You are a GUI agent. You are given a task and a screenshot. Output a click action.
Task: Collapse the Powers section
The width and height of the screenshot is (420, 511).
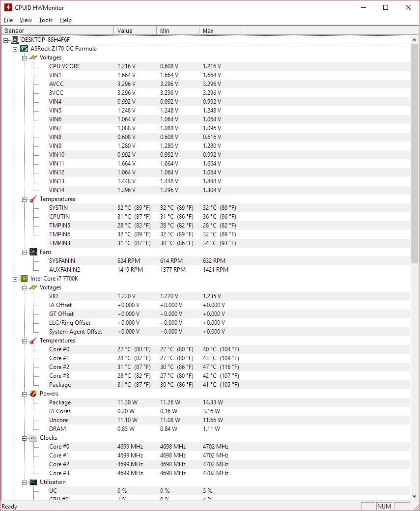25,394
